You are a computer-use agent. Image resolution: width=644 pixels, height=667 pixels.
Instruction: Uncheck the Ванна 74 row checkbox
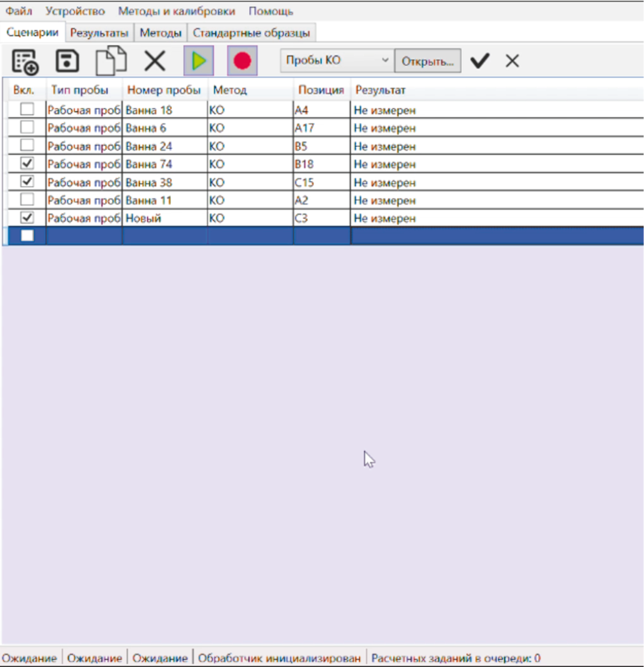point(27,163)
